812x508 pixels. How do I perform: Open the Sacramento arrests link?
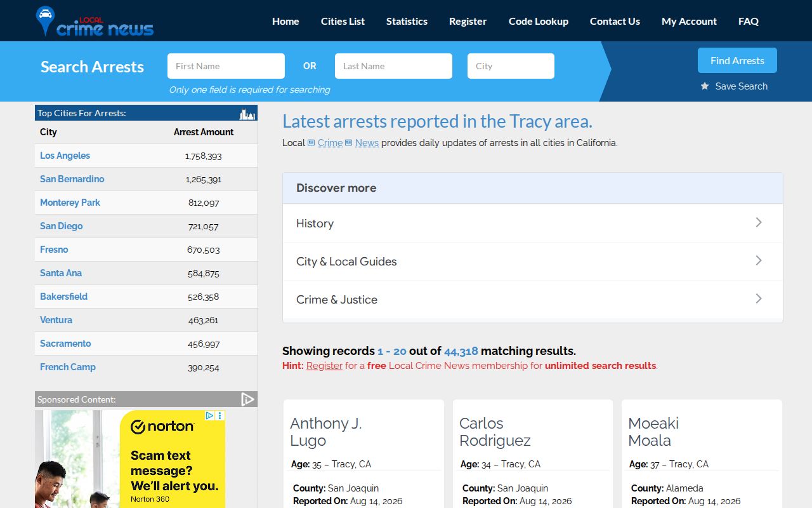pyautogui.click(x=65, y=344)
